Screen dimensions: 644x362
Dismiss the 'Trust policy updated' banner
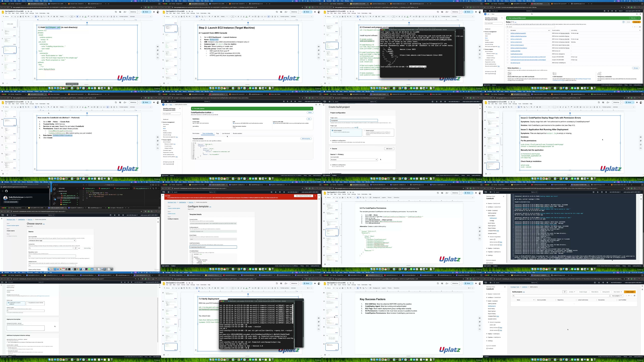(x=311, y=108)
